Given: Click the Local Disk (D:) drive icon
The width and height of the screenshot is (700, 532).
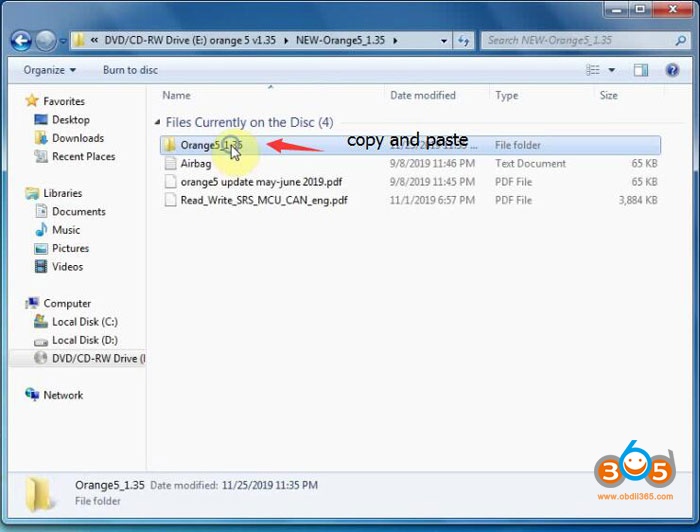Looking at the screenshot, I should click(x=41, y=341).
